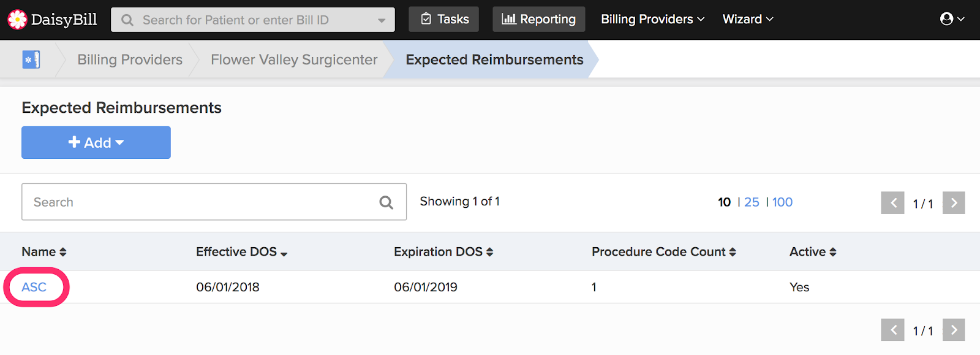Open the ASC reimbursement link
Screen dimensions: 980x355
[34, 287]
